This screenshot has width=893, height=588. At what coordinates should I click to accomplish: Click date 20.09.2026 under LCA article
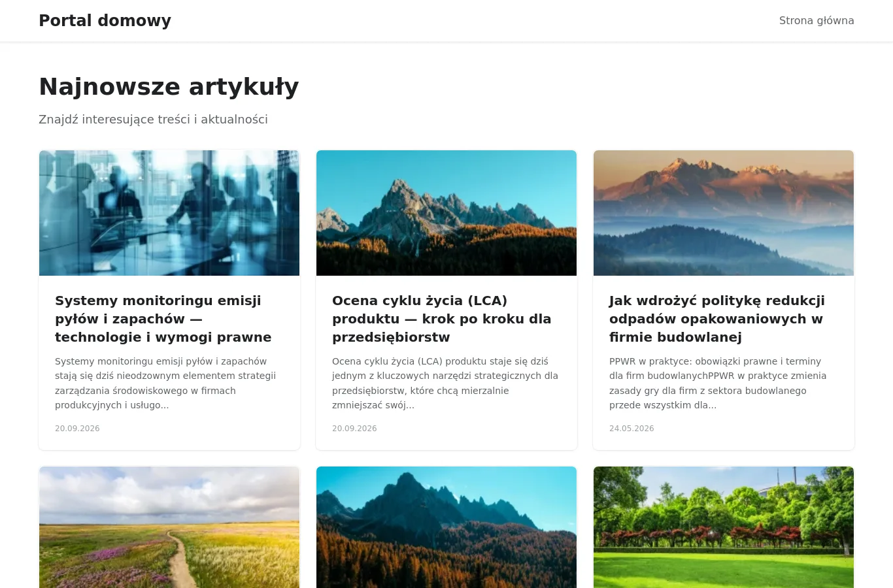(354, 429)
